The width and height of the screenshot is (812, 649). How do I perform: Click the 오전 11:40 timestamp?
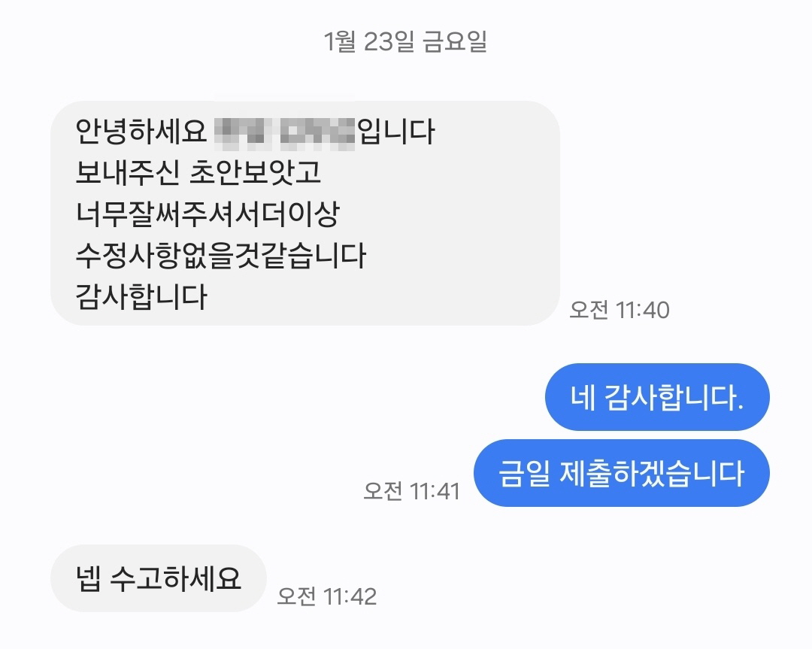[620, 310]
